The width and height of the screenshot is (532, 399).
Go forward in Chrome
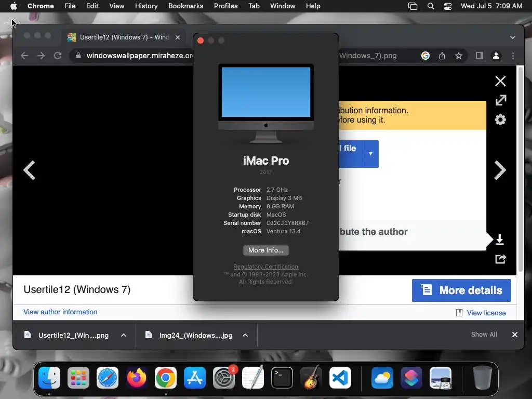(x=41, y=56)
